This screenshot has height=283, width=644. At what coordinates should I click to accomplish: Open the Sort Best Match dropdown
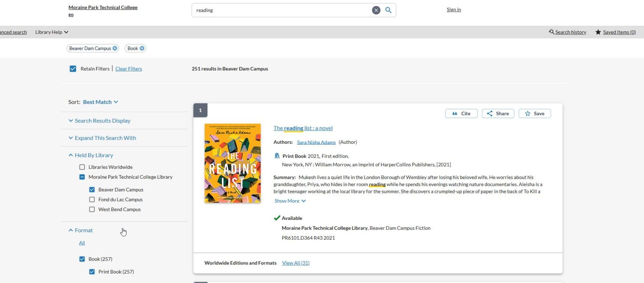(x=100, y=102)
